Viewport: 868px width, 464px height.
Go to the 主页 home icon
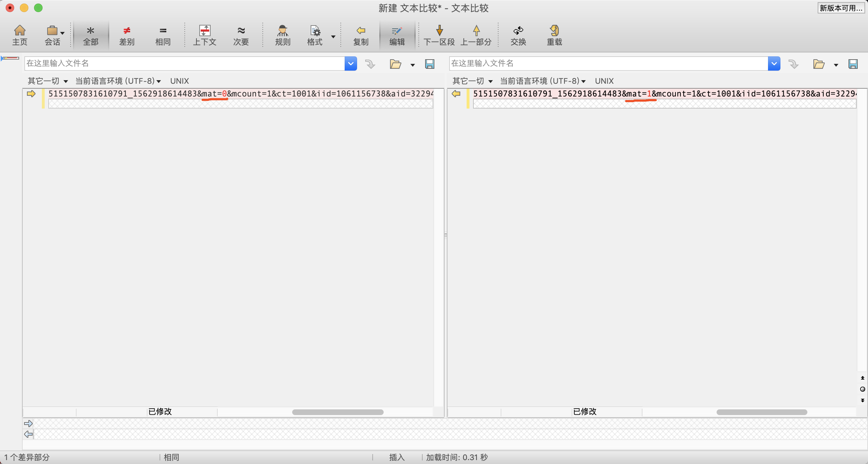[x=20, y=35]
